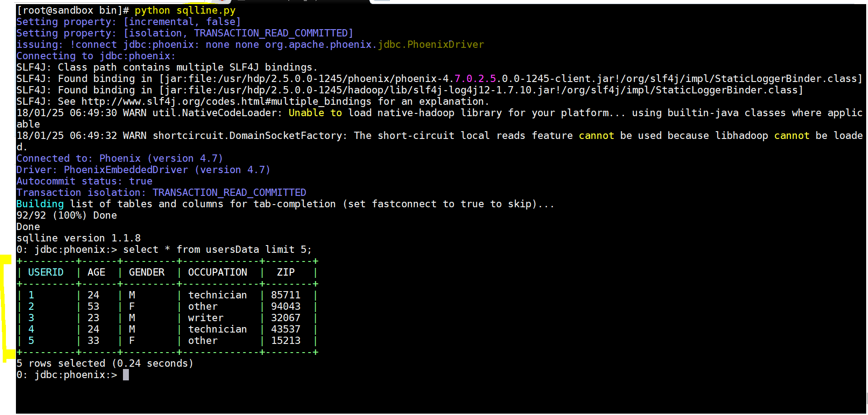Click the zip value 15213

point(286,341)
